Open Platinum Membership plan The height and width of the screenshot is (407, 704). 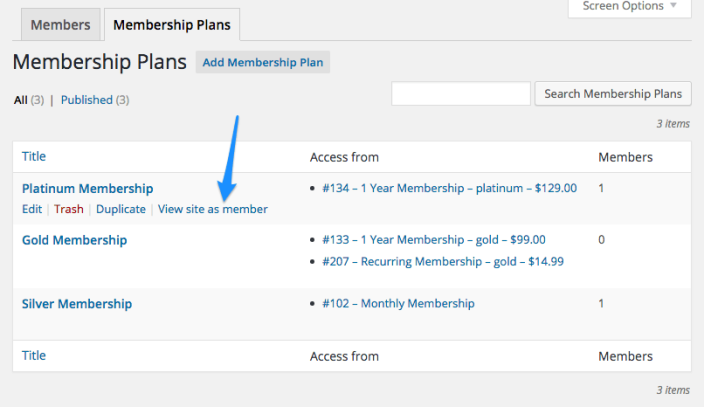point(87,188)
